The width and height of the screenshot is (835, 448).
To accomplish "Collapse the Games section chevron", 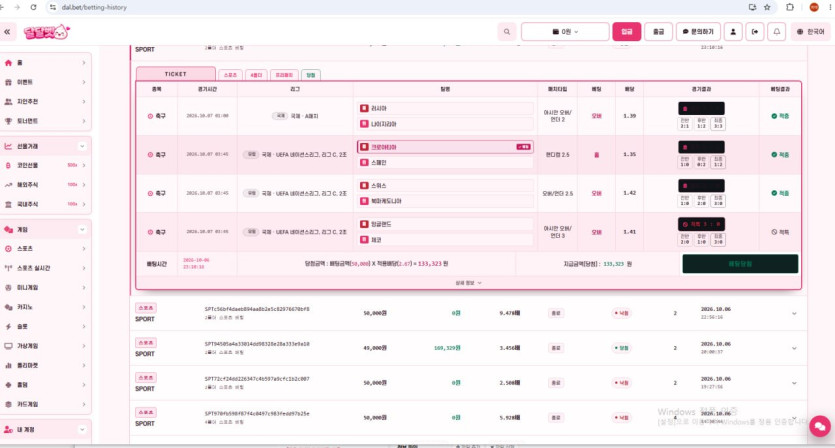I will (82, 230).
